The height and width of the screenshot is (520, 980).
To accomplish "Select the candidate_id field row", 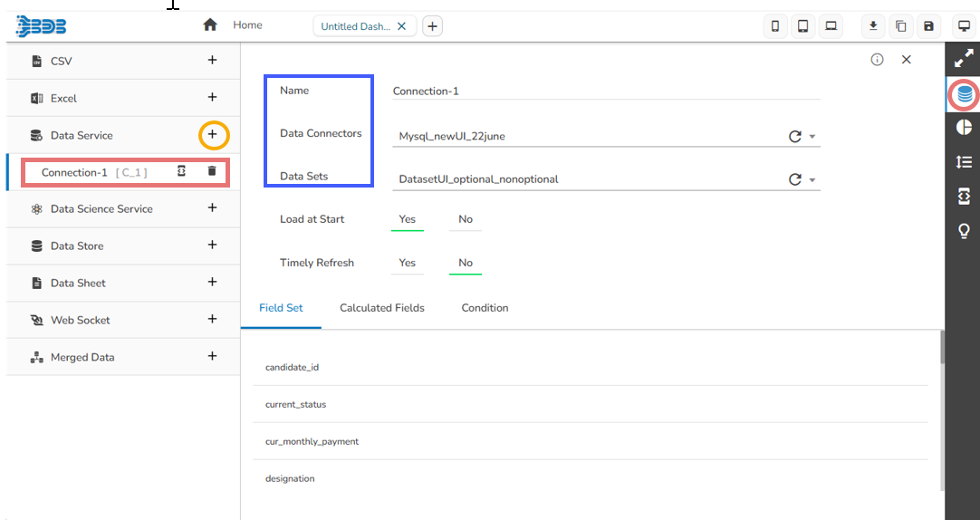I will click(292, 367).
